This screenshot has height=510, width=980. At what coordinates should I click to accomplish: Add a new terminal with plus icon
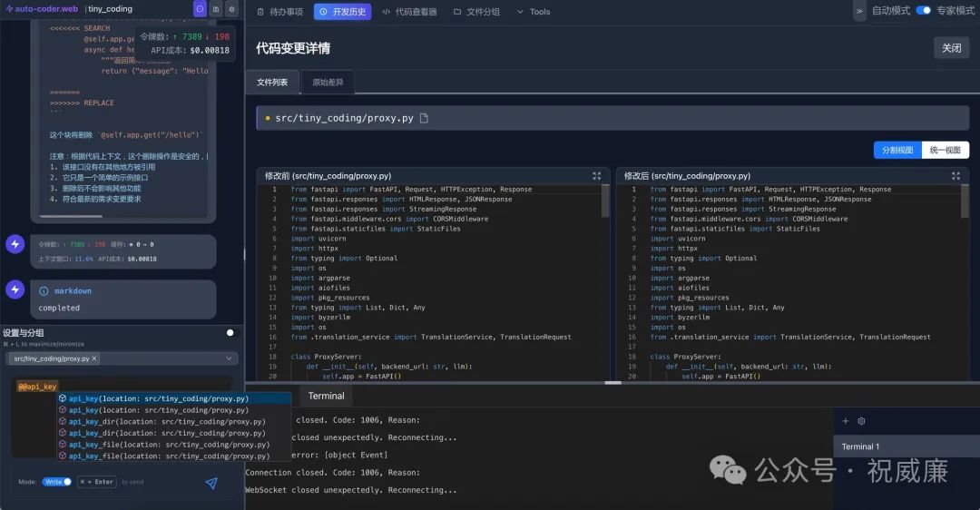pos(845,421)
